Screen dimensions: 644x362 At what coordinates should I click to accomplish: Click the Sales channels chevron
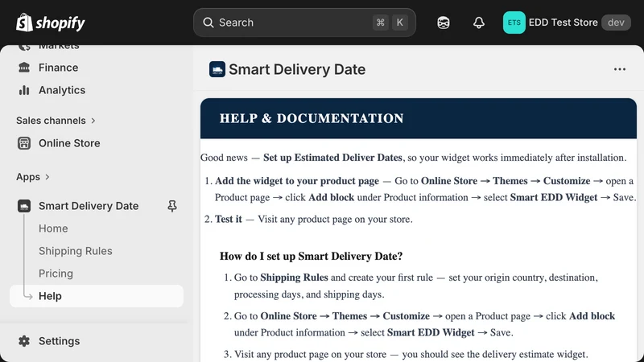click(93, 120)
